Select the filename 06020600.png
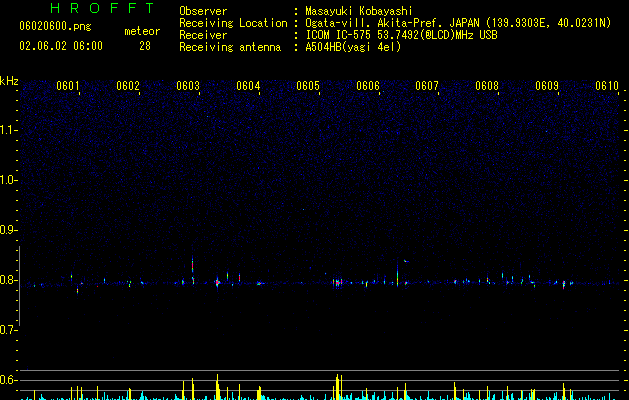 (55, 27)
